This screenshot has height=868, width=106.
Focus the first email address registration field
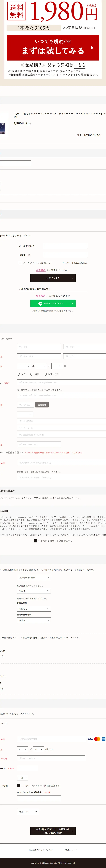pyautogui.click(x=61, y=382)
